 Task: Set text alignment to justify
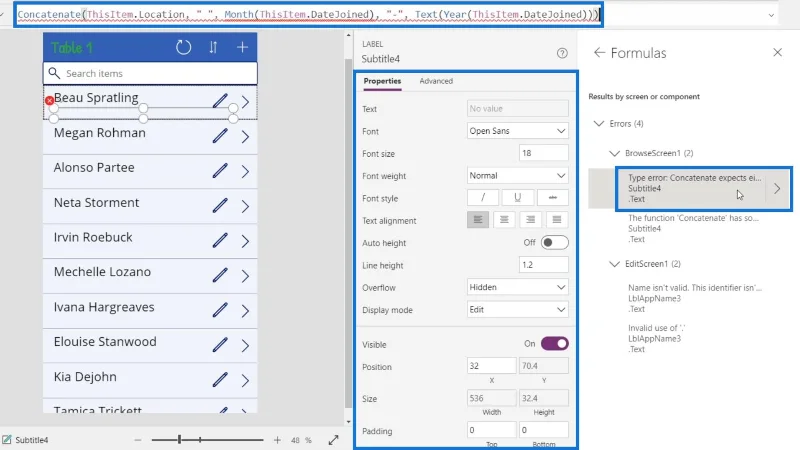tap(557, 220)
